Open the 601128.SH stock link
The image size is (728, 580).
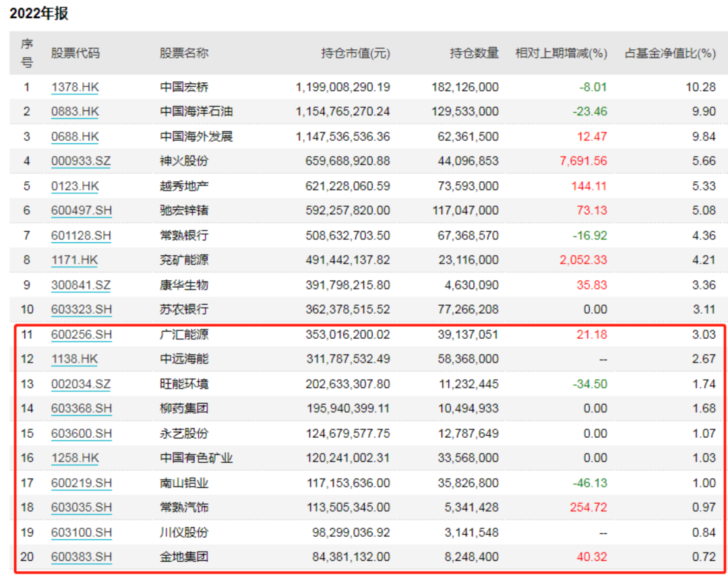82,236
